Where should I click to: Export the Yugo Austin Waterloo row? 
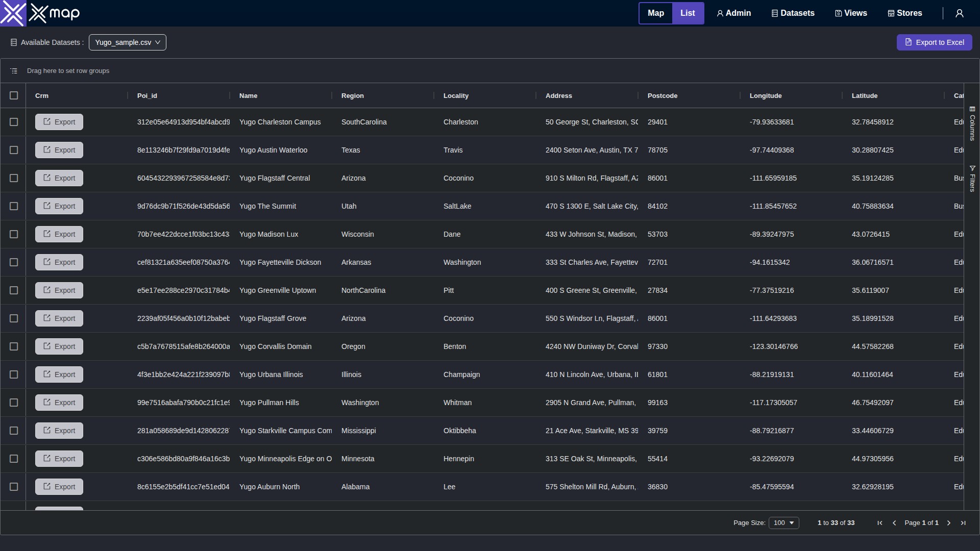pos(59,150)
